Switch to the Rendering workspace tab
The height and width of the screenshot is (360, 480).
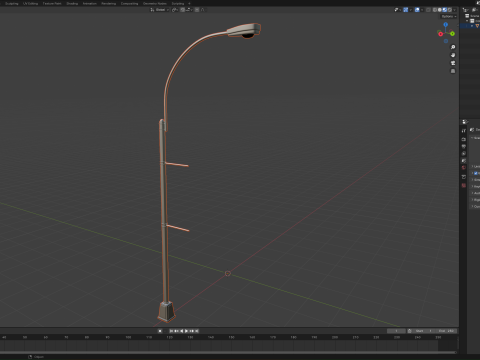pyautogui.click(x=108, y=3)
